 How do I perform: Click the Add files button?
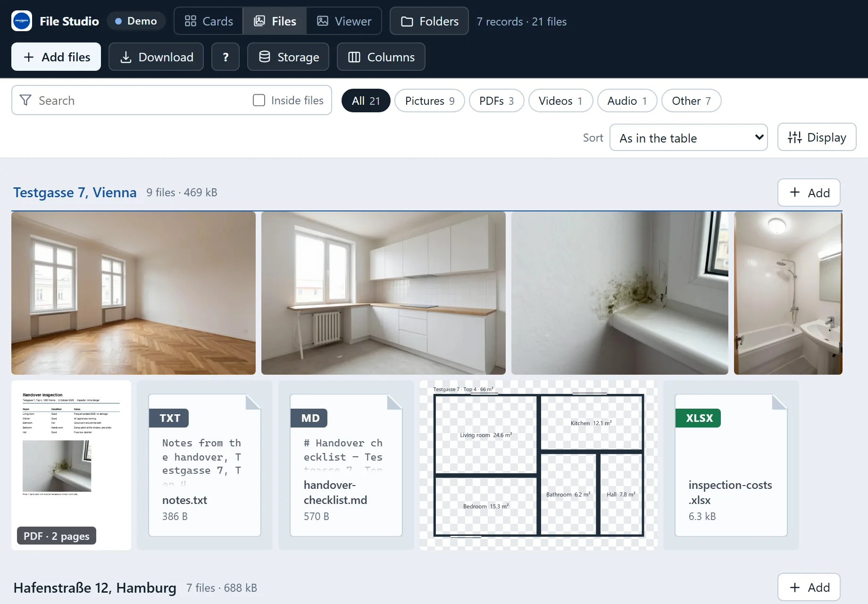pos(56,57)
